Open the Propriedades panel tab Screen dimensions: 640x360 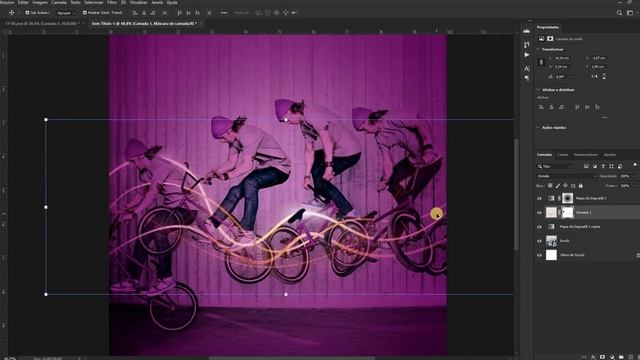pos(548,27)
